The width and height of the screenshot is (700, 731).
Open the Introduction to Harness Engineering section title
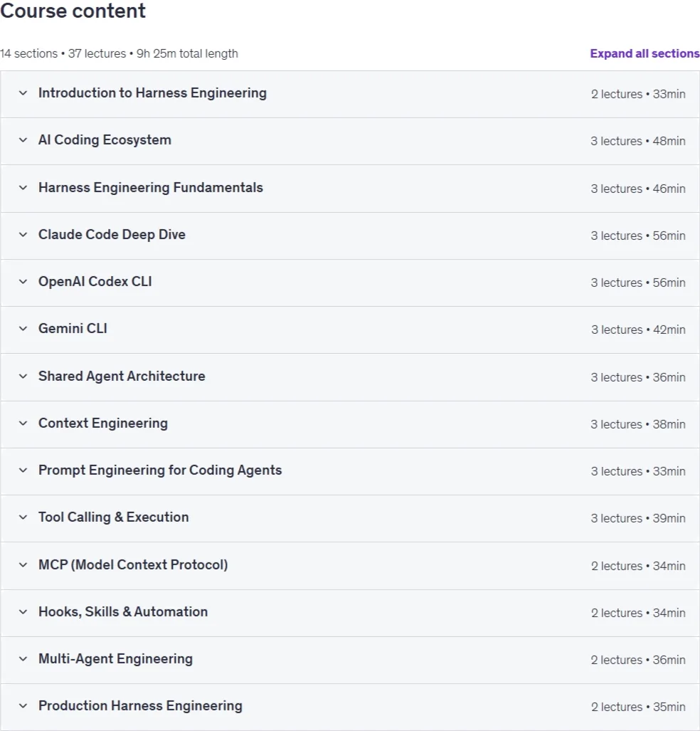(152, 93)
